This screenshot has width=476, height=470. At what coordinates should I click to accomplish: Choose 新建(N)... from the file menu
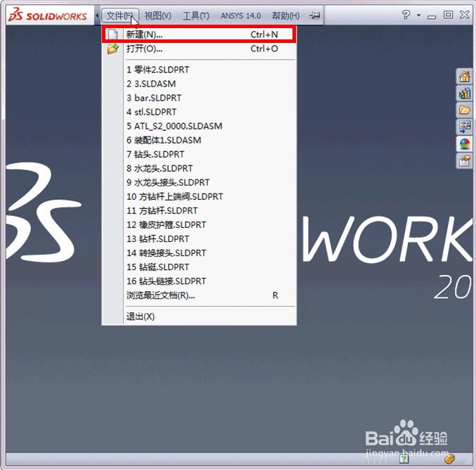tap(199, 34)
